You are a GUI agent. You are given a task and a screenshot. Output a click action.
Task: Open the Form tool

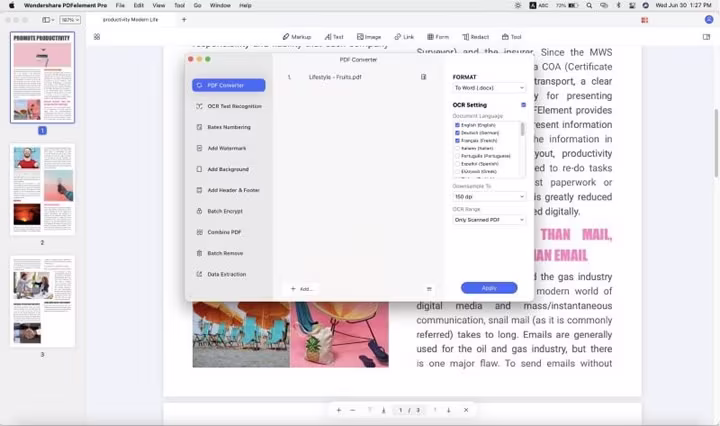click(438, 37)
